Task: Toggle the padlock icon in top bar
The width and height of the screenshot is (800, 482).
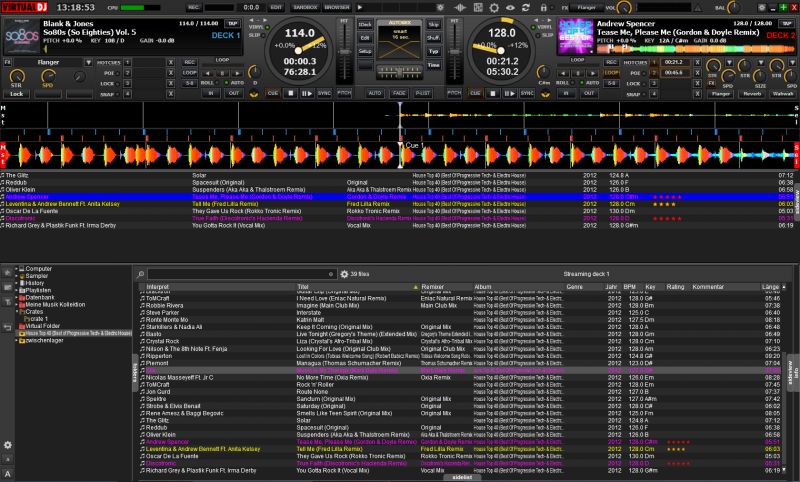Action: coord(543,8)
